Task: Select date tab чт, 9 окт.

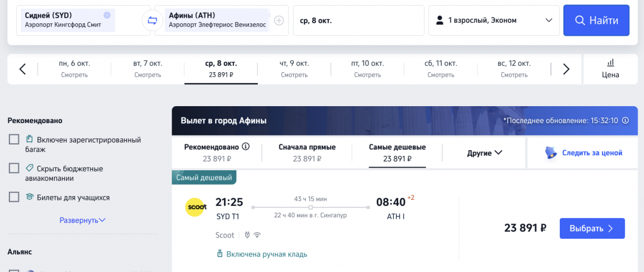Action: click(294, 69)
